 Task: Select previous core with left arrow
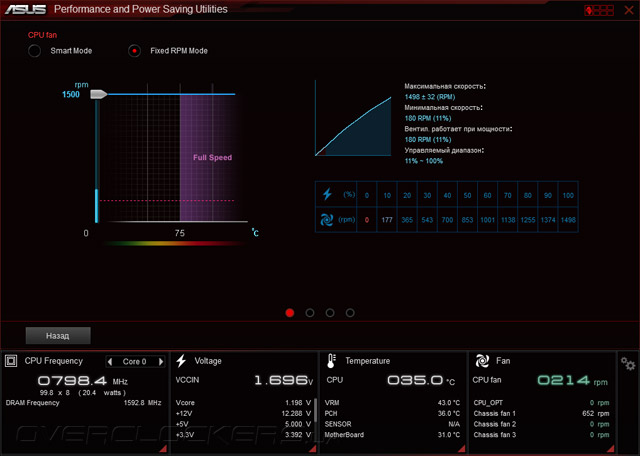pyautogui.click(x=110, y=362)
